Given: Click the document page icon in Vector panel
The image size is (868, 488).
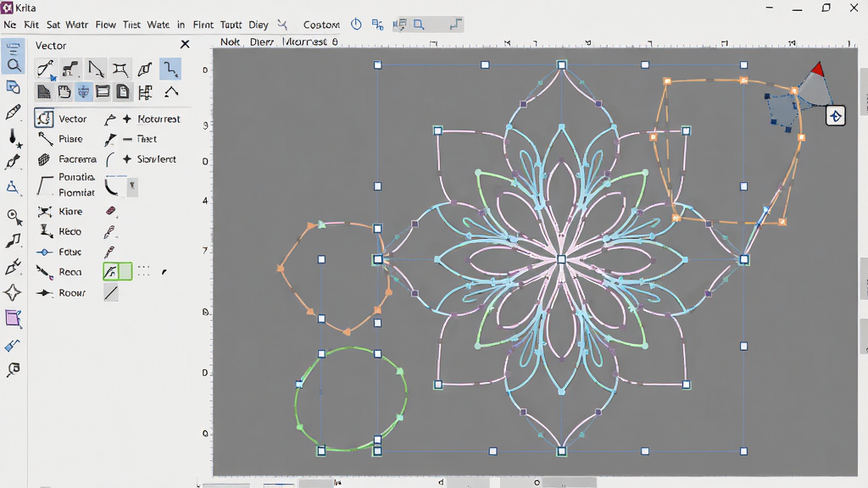Looking at the screenshot, I should coord(123,91).
